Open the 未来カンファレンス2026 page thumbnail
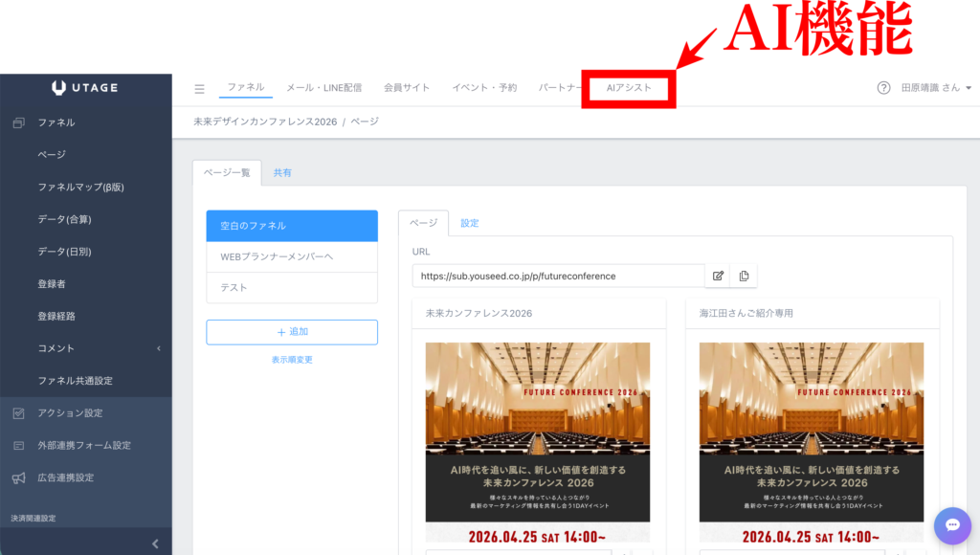Image resolution: width=980 pixels, height=555 pixels. [538, 442]
